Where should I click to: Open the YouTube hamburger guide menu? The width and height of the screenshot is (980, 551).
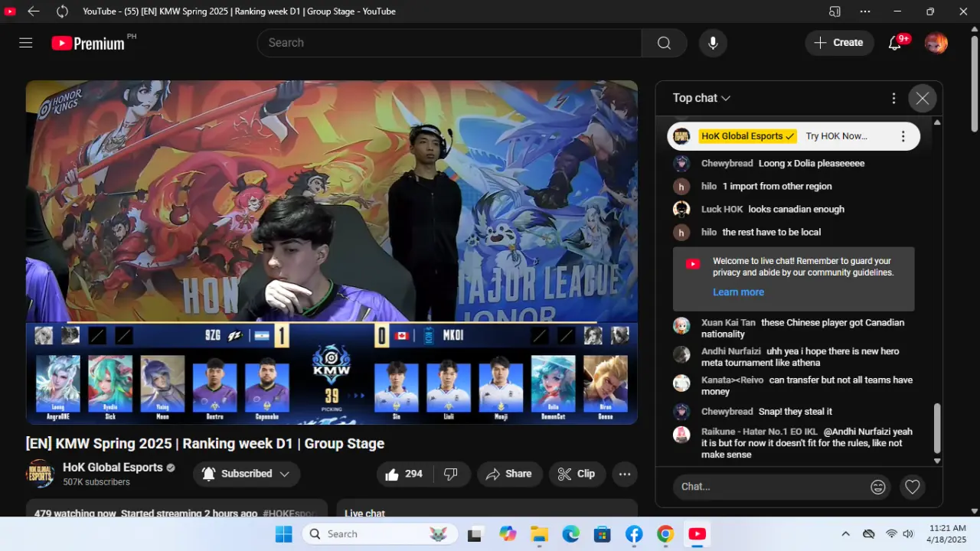point(26,43)
